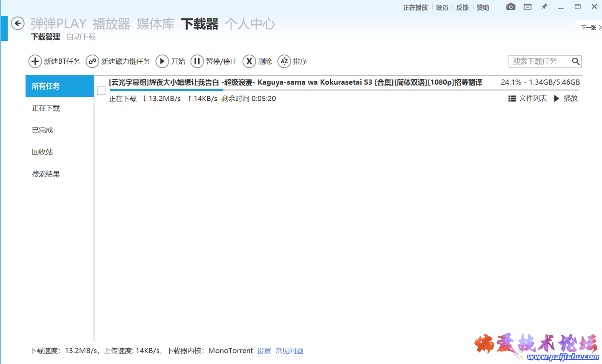Switch to the 自动下载 tab

click(x=81, y=37)
